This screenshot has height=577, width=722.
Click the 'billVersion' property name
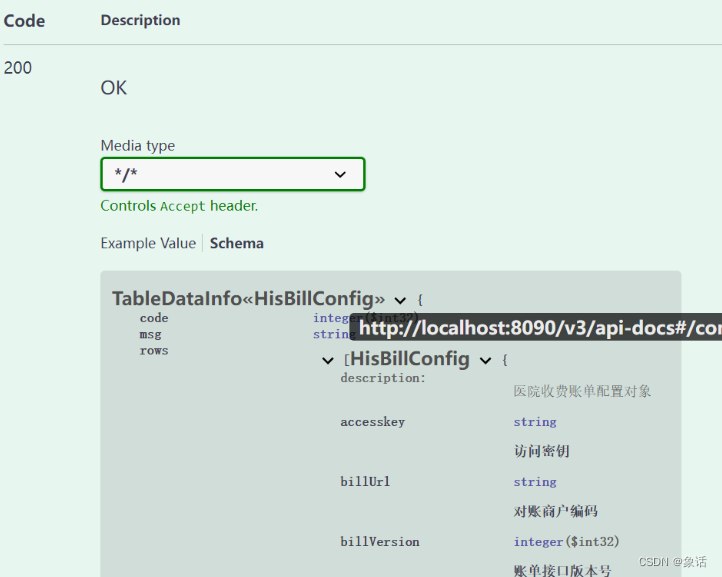380,542
